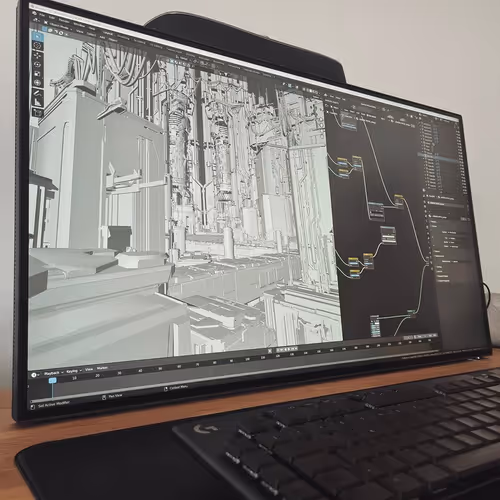This screenshot has height=500, width=500.
Task: Open the timeline View menu
Action: [x=89, y=369]
